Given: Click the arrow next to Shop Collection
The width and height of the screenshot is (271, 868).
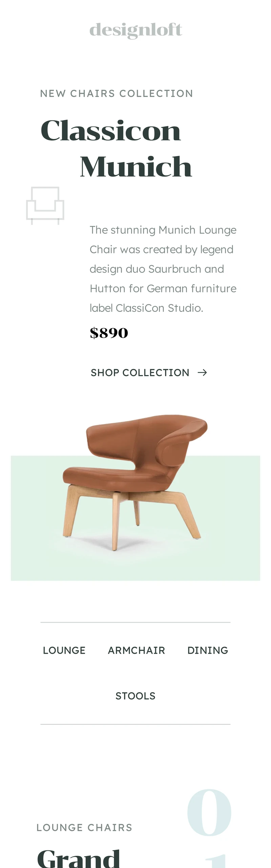Looking at the screenshot, I should [x=202, y=373].
